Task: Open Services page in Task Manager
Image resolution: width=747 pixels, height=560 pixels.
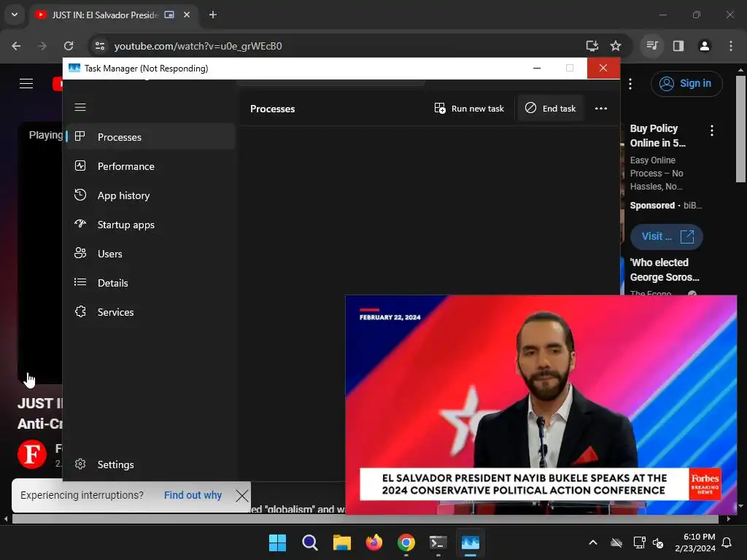Action: [150, 312]
